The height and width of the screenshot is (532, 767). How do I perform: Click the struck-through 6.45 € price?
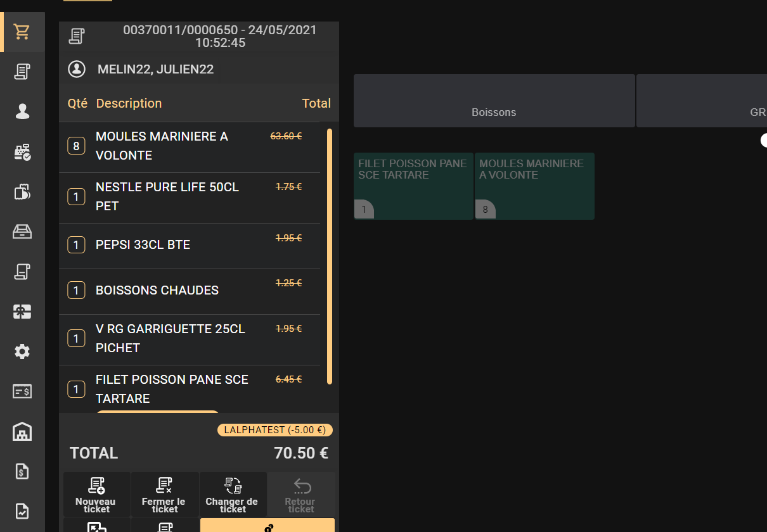[288, 379]
